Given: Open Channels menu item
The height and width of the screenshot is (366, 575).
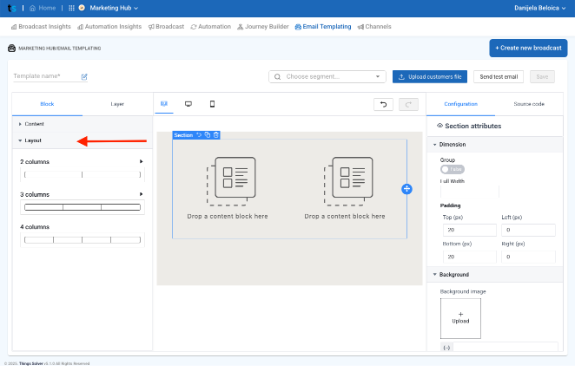Looking at the screenshot, I should (374, 27).
